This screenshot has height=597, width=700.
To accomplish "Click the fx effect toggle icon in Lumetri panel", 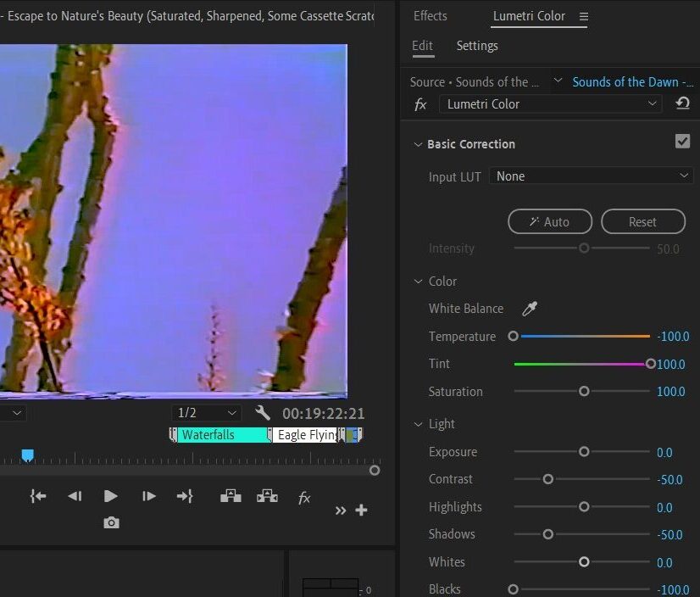I will 420,104.
